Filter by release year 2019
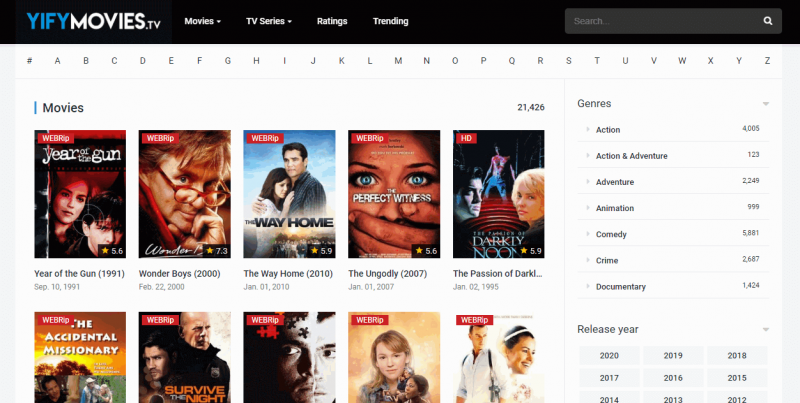 pos(673,356)
